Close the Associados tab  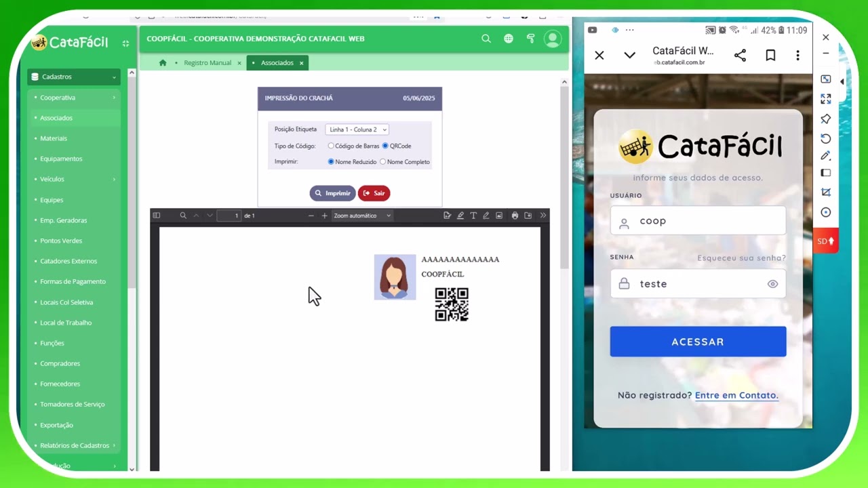coord(302,63)
